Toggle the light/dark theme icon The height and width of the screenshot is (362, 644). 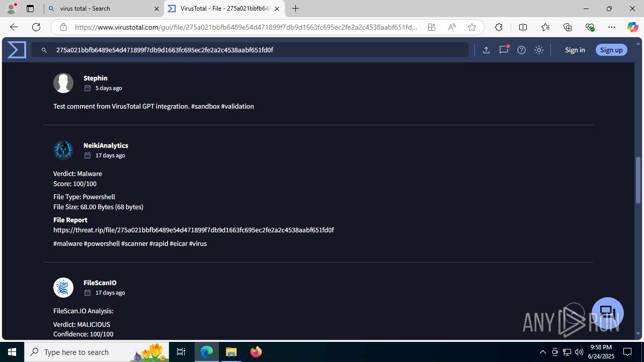(539, 50)
